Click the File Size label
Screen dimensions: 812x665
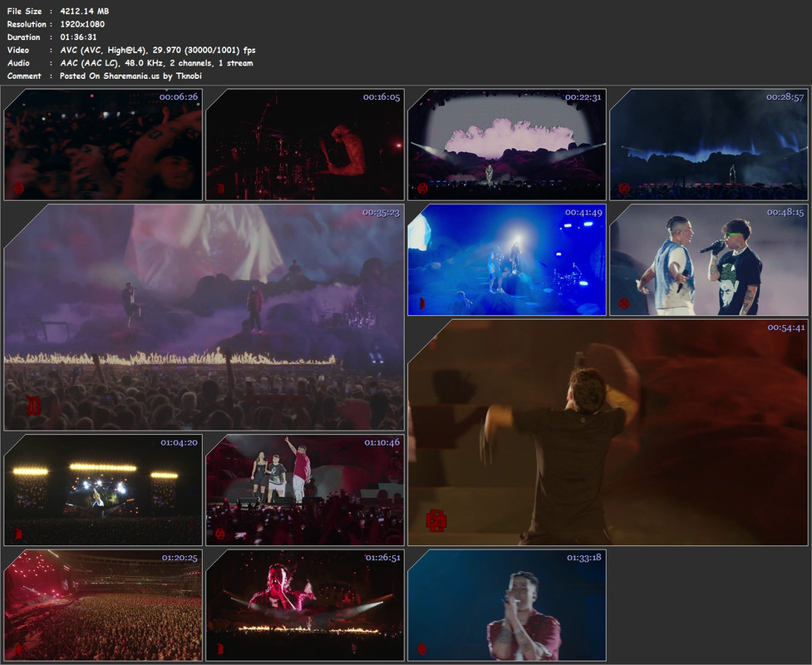coord(24,11)
